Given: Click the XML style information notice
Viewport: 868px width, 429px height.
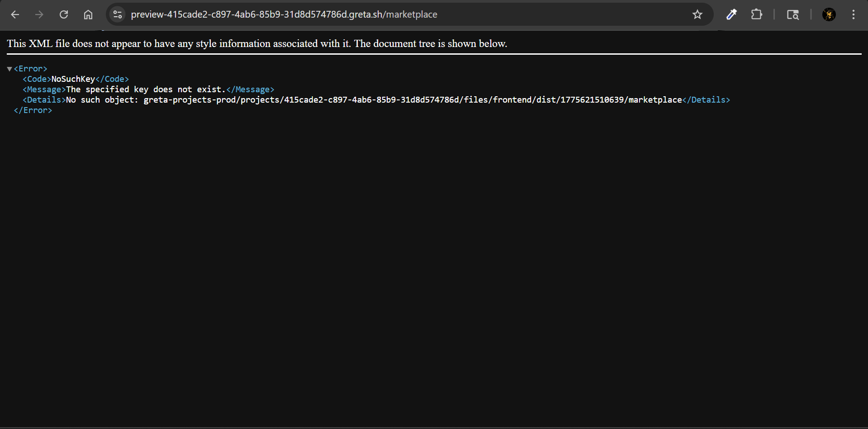Looking at the screenshot, I should (x=257, y=43).
